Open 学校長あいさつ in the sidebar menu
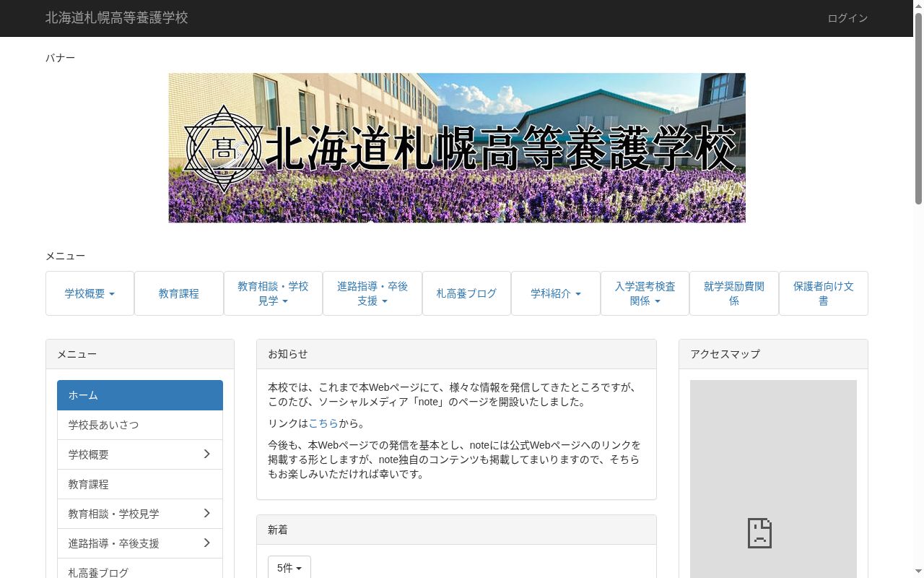 (x=140, y=425)
